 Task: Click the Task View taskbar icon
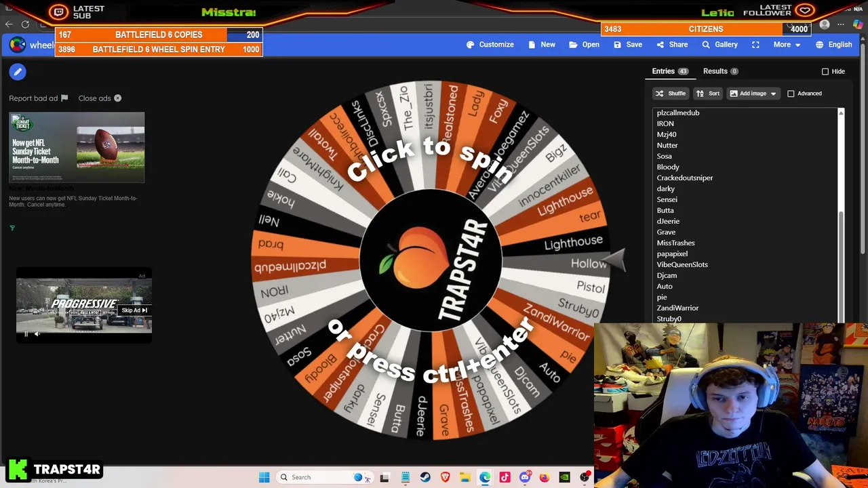coord(384,477)
